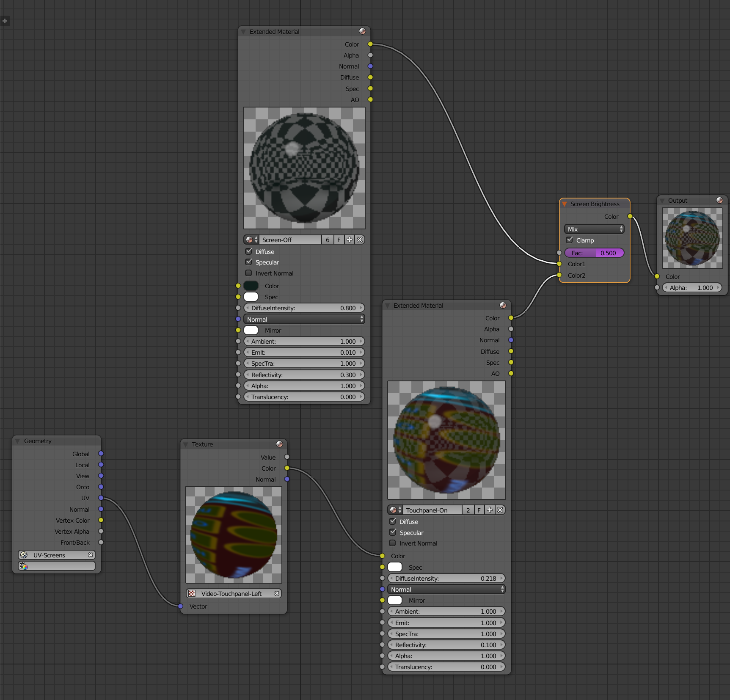This screenshot has height=700, width=730.
Task: Toggle preview icon on the Output node header
Action: [x=719, y=200]
